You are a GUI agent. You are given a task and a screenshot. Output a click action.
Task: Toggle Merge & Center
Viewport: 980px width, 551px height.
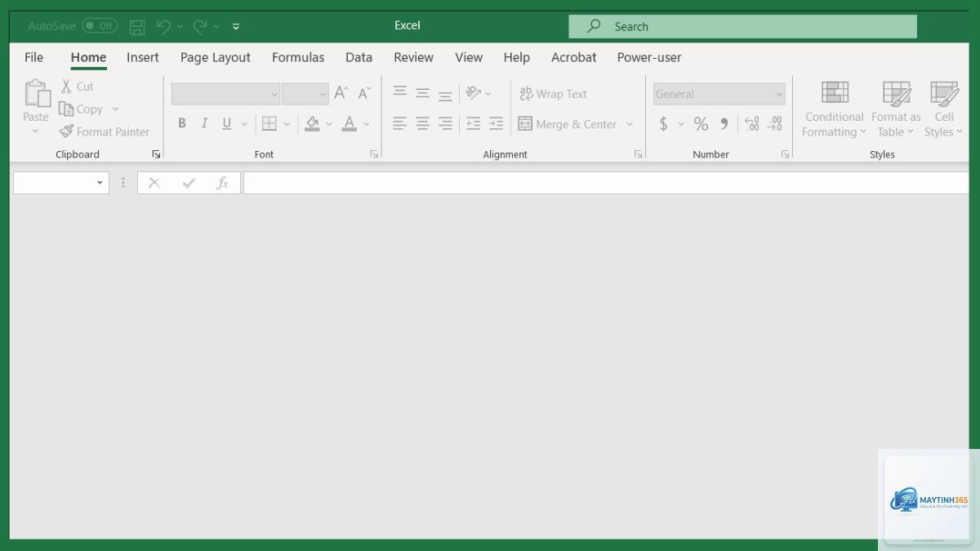click(568, 124)
